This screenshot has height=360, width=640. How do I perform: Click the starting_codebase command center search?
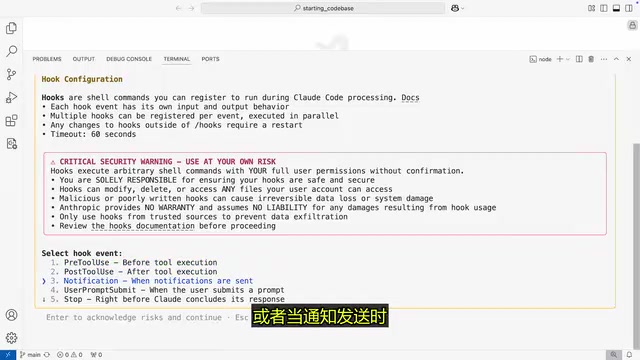(x=323, y=8)
